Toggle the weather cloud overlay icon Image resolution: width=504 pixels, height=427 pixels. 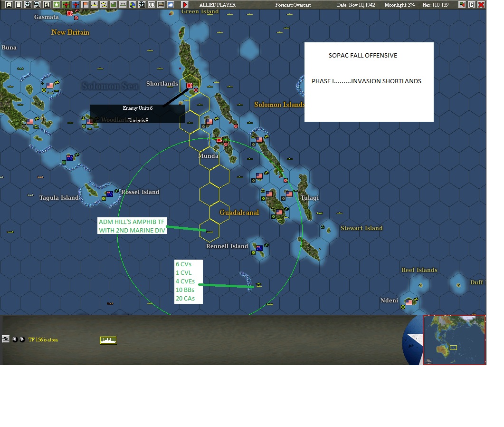[x=171, y=4]
